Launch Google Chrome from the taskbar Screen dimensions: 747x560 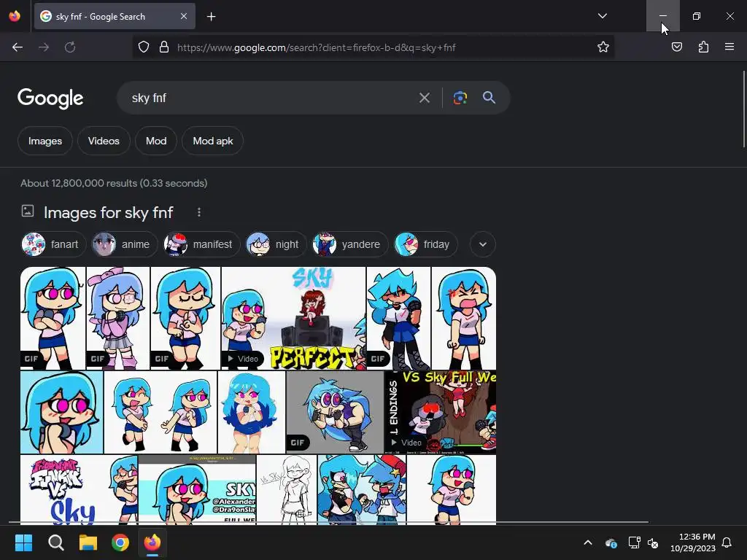click(120, 542)
